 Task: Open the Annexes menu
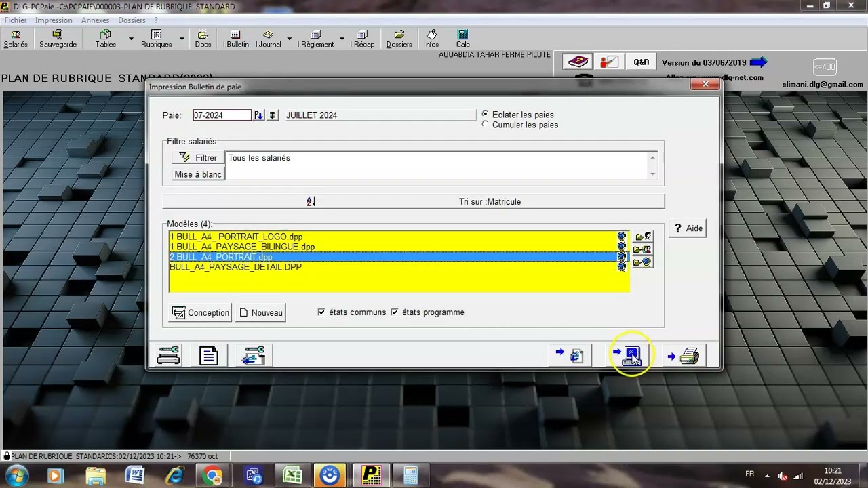click(95, 20)
